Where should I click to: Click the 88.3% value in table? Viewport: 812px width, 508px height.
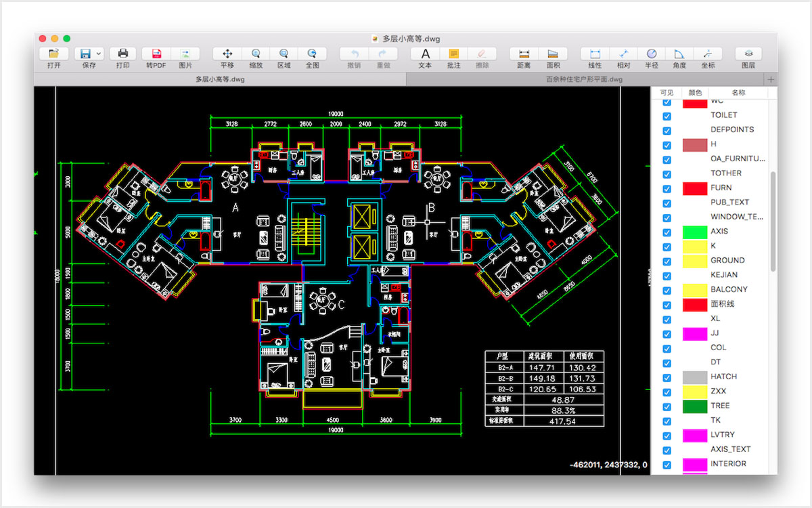coord(563,410)
